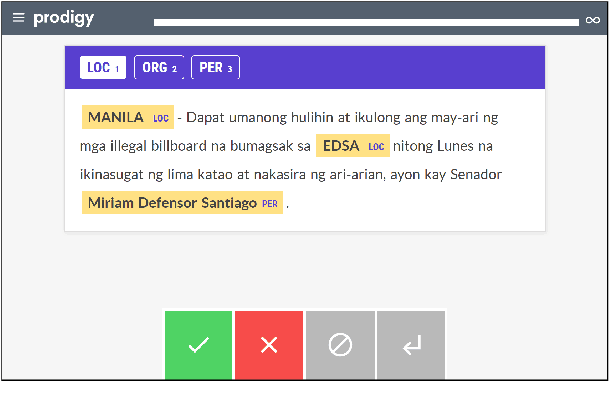Click the PER tag on Santiago
This screenshot has width=610, height=412.
click(270, 204)
